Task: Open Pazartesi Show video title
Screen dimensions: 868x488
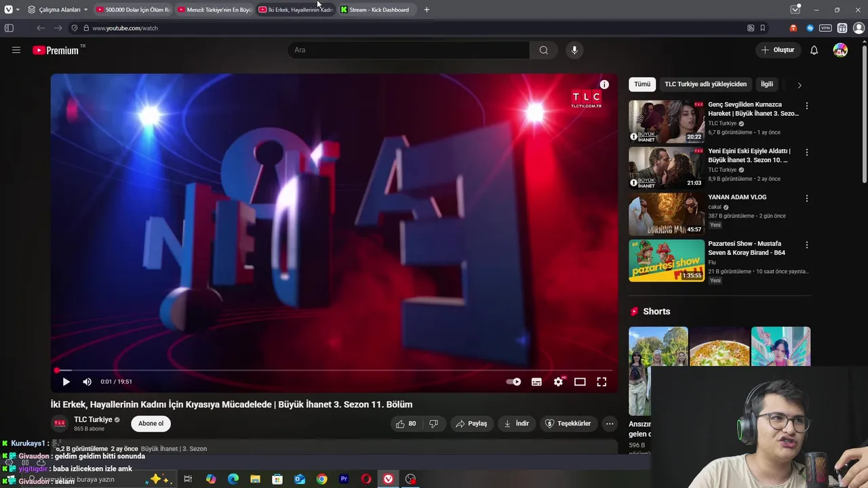Action: pyautogui.click(x=747, y=248)
